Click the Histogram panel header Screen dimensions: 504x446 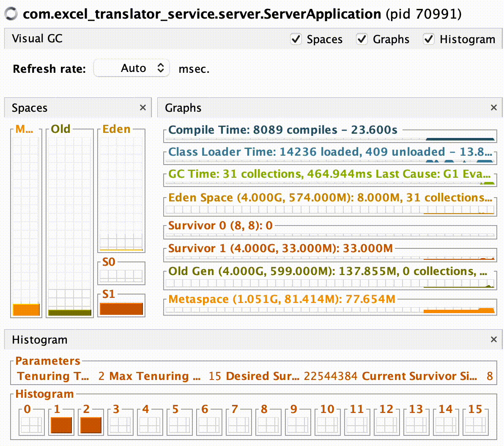tap(253, 339)
